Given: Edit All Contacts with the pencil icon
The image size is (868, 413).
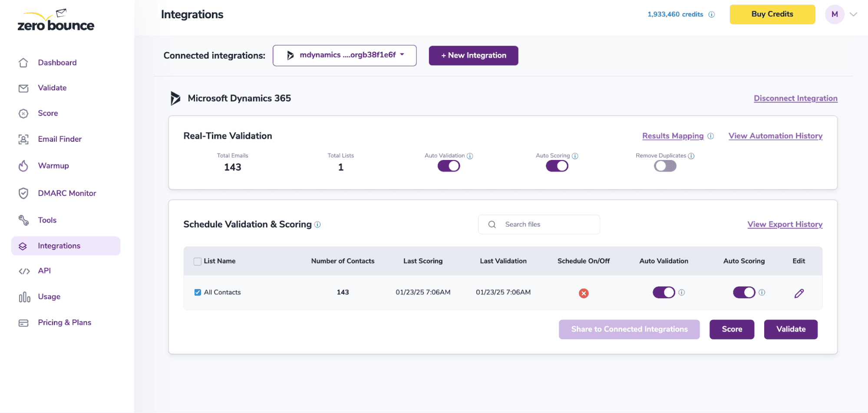Looking at the screenshot, I should [799, 293].
